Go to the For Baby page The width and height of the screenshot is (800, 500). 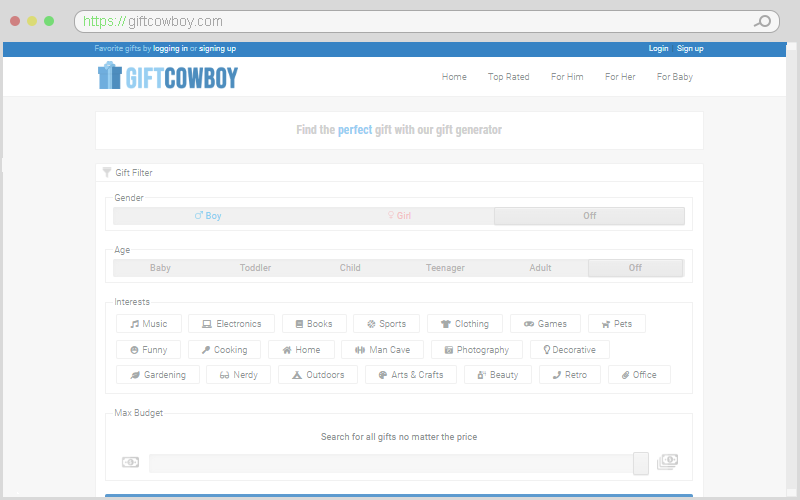tap(674, 77)
